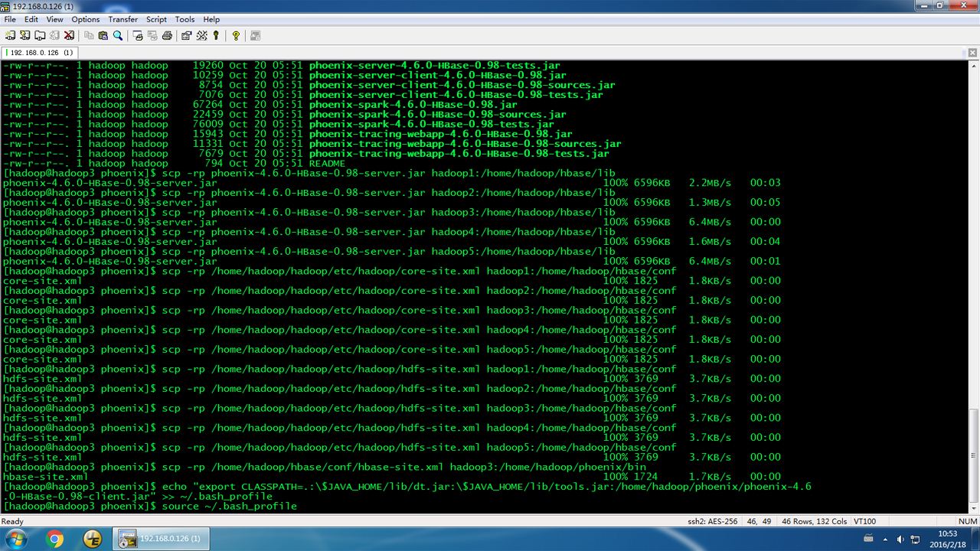Screen dimensions: 980x551
Task: Click phoenix-spark-4.6.0-HBase-0.98-sources.jar file name
Action: coord(438,114)
